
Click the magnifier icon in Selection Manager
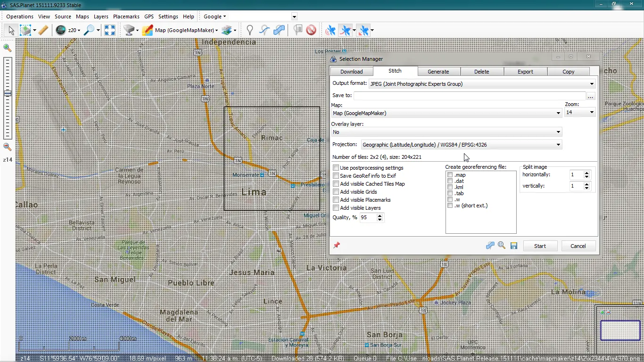502,246
